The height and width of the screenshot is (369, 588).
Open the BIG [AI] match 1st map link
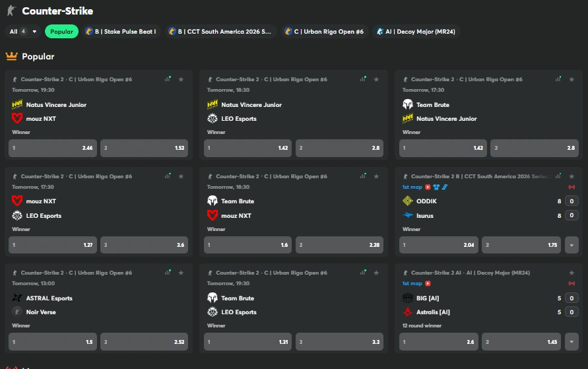click(x=412, y=283)
